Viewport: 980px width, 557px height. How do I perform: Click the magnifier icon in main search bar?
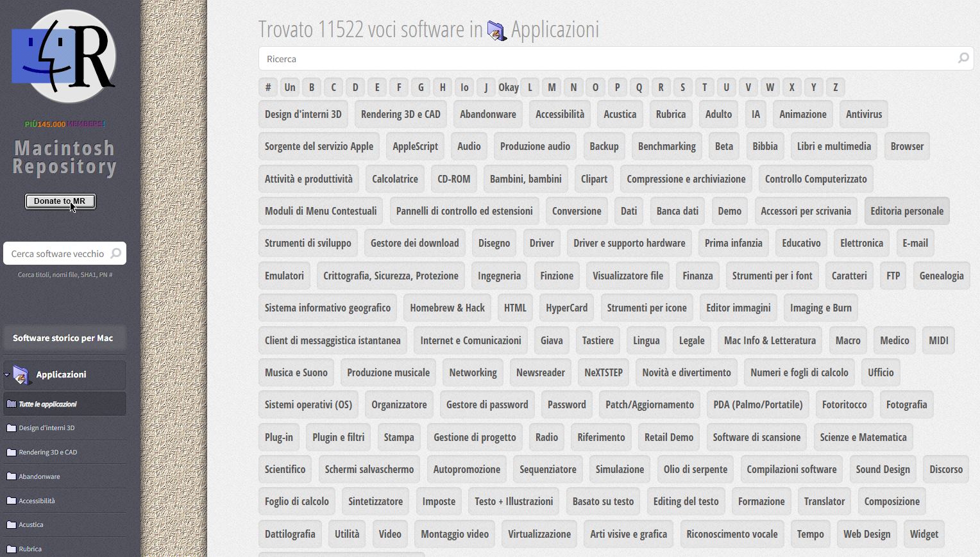coord(963,58)
